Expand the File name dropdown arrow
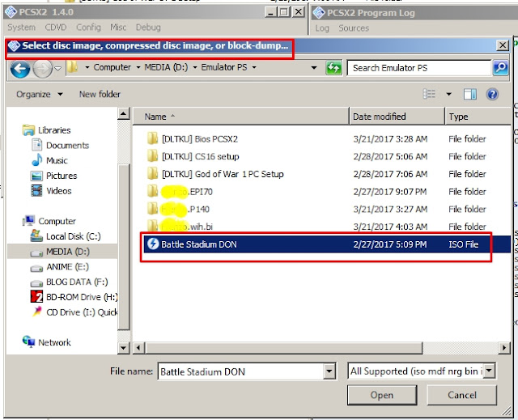 click(x=329, y=371)
